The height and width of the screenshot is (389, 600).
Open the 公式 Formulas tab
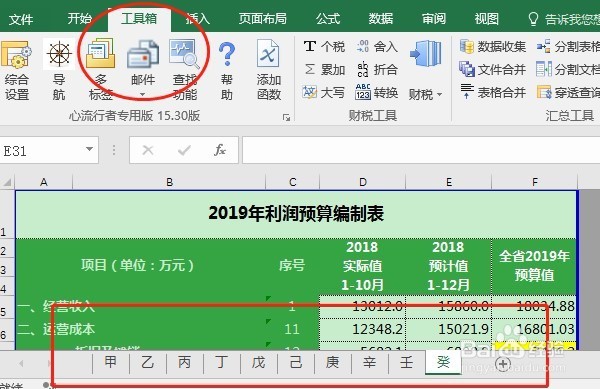328,18
